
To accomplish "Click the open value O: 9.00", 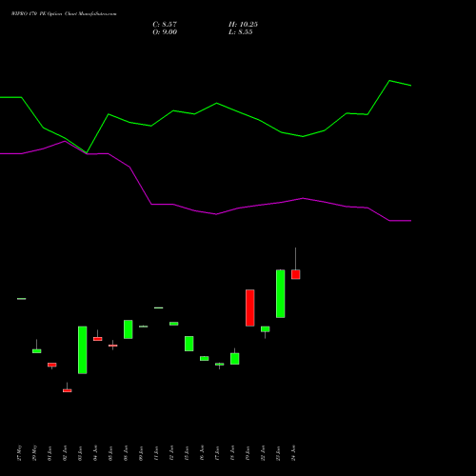I will (x=165, y=32).
